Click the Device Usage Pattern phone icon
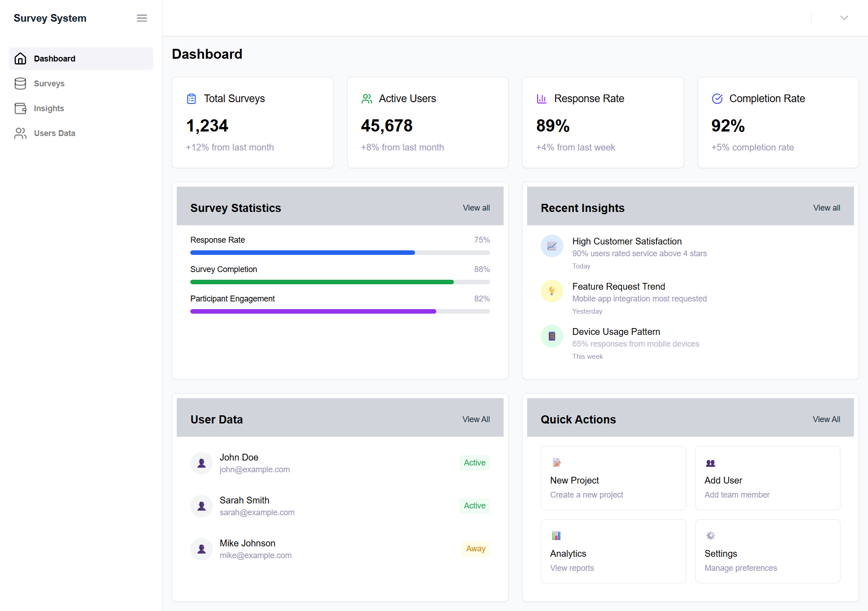This screenshot has width=868, height=611. pyautogui.click(x=552, y=336)
